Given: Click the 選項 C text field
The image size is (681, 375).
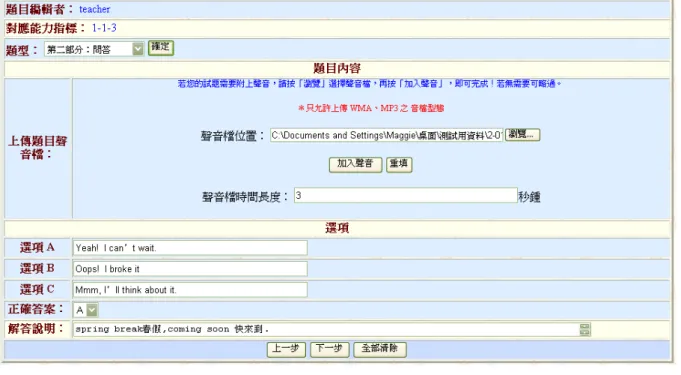Looking at the screenshot, I should pos(190,289).
